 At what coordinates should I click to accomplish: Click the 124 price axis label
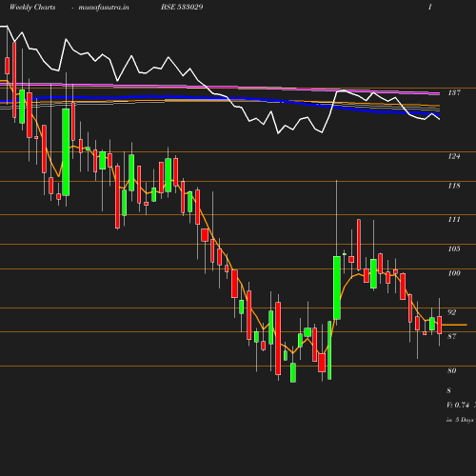pos(454,156)
